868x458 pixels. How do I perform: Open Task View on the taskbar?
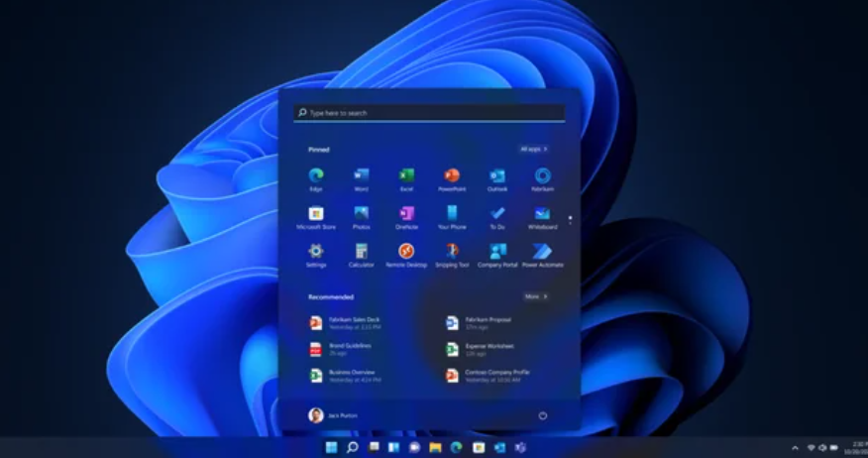point(374,447)
